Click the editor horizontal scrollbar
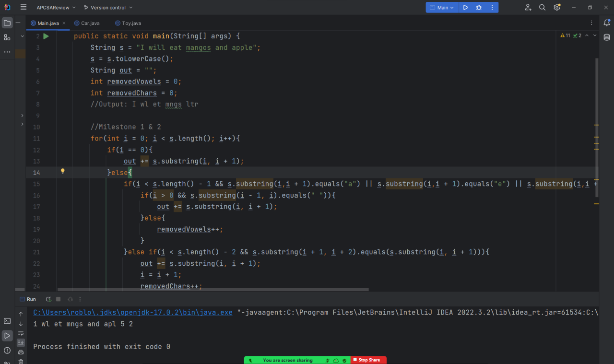Screen dimensions: 614x364 (x=213, y=290)
